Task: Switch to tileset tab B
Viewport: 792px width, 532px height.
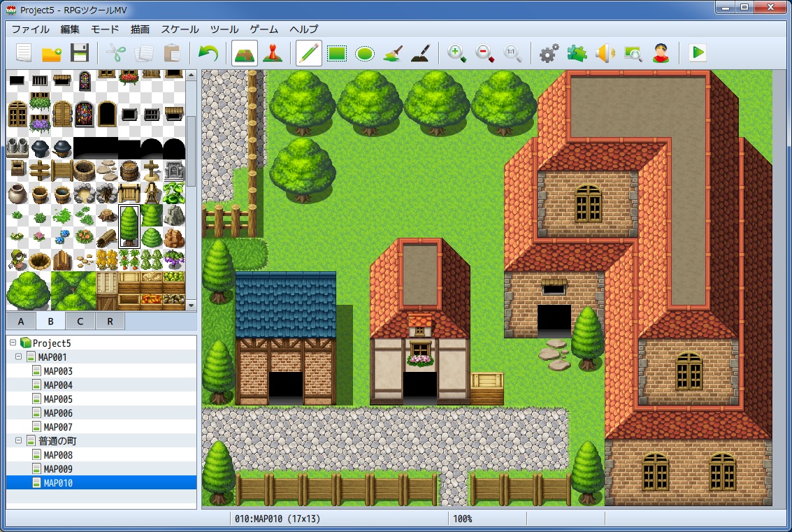Action: pos(50,322)
